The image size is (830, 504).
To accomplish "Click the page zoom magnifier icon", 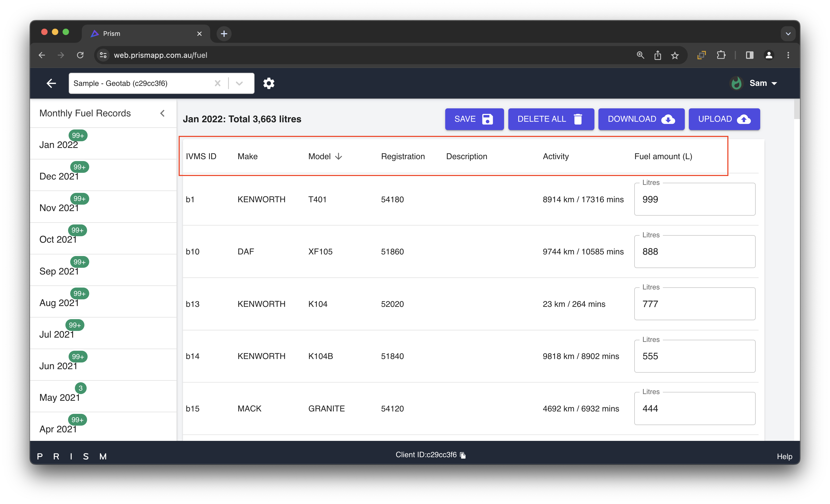I will [x=640, y=55].
